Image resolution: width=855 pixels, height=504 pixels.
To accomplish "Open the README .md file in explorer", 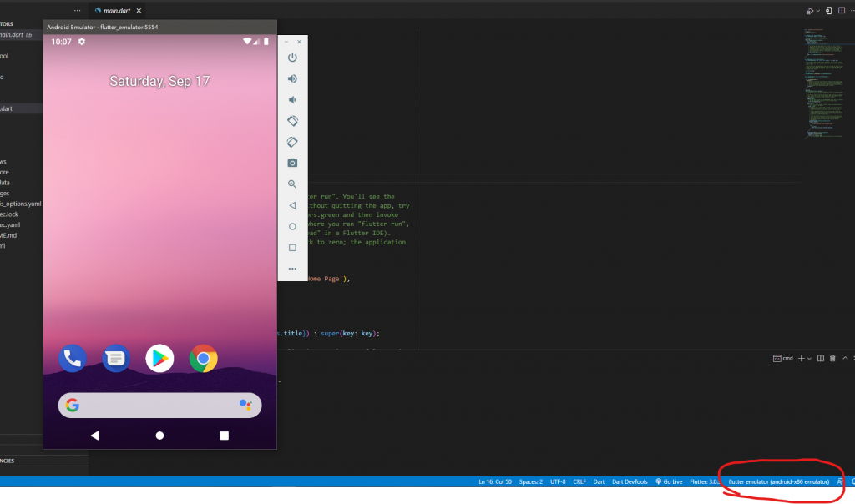I will pos(8,235).
